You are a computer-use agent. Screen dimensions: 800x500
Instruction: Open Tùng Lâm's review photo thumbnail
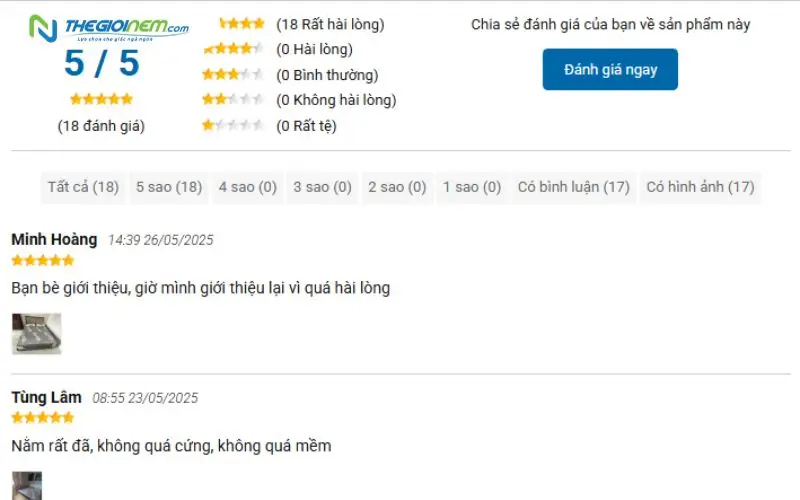tap(27, 486)
